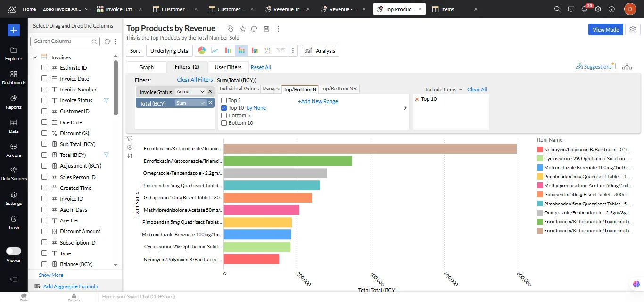Tick the Bottom 10 checkbox
Image resolution: width=644 pixels, height=302 pixels.
(224, 123)
